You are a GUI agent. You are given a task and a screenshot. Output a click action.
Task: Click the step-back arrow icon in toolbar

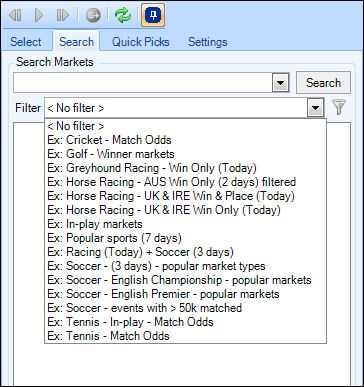click(x=15, y=15)
